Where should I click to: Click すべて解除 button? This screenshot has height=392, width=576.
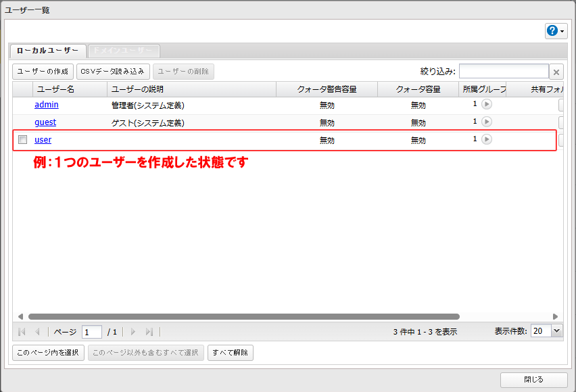(231, 353)
